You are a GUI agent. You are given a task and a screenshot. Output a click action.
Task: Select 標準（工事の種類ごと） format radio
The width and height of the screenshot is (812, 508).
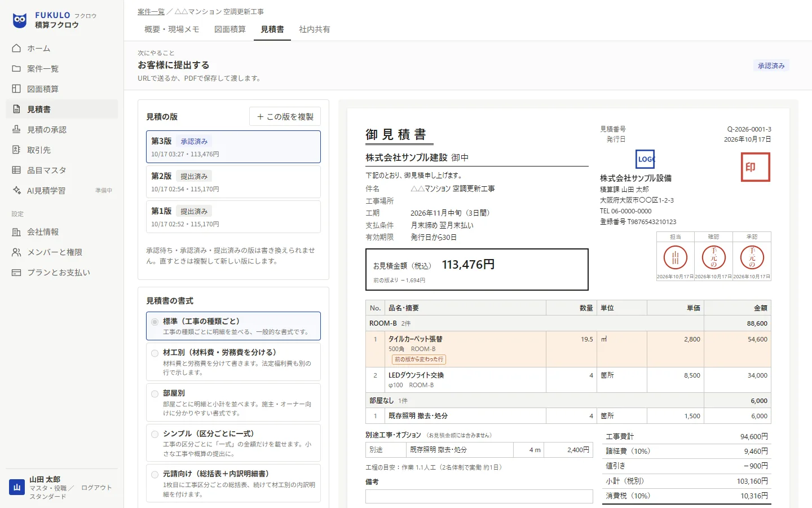[155, 322]
